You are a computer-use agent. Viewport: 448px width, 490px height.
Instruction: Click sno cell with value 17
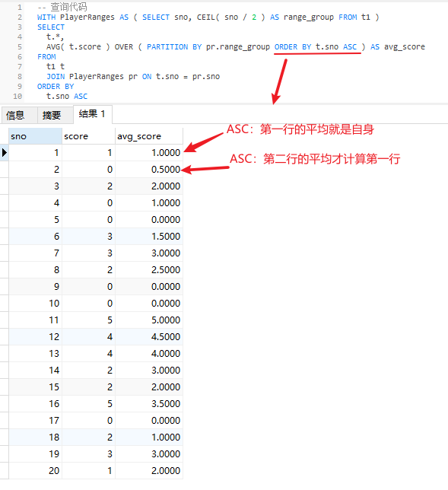(x=35, y=420)
